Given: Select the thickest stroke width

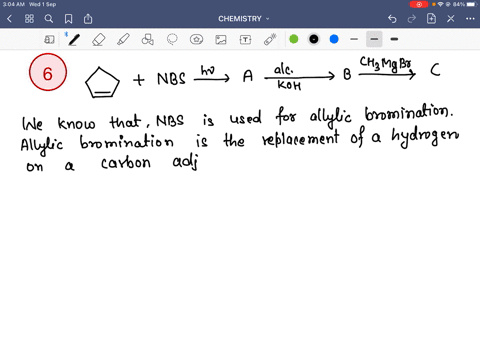Looking at the screenshot, I should tap(394, 39).
